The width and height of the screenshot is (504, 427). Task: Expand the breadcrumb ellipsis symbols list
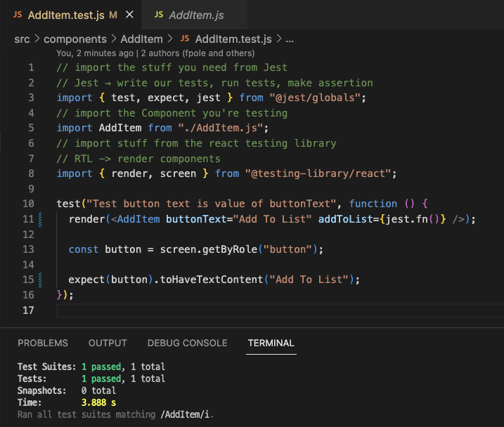tap(290, 40)
